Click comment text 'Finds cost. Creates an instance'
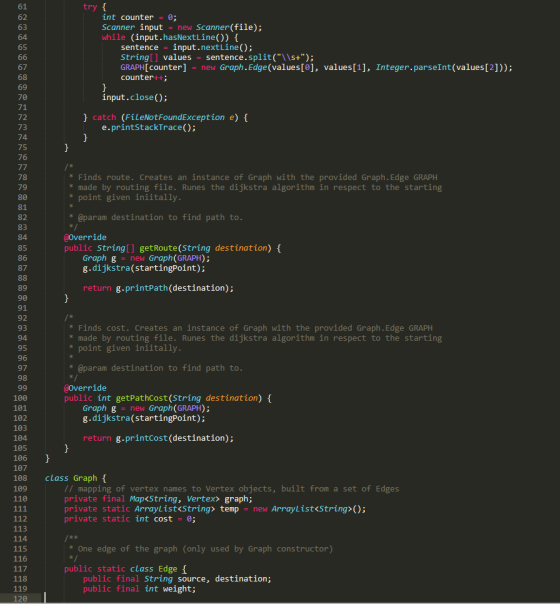This screenshot has height=604, width=560. tap(149, 328)
